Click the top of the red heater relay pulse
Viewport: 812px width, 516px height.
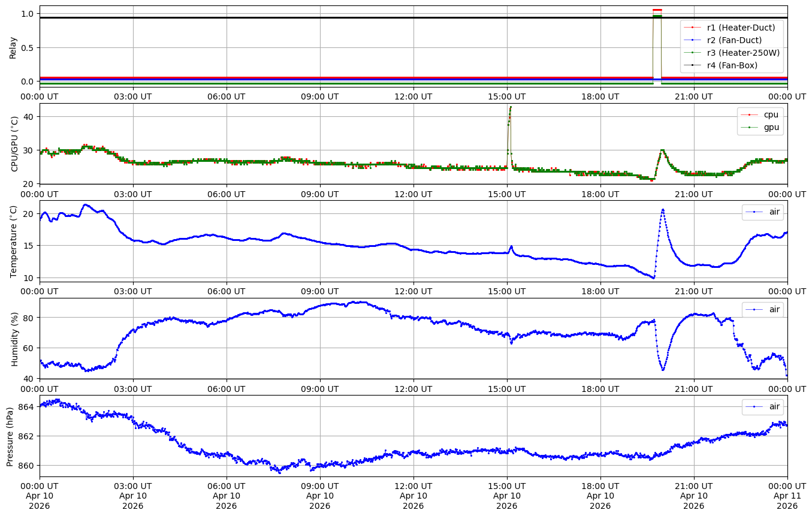pos(657,10)
